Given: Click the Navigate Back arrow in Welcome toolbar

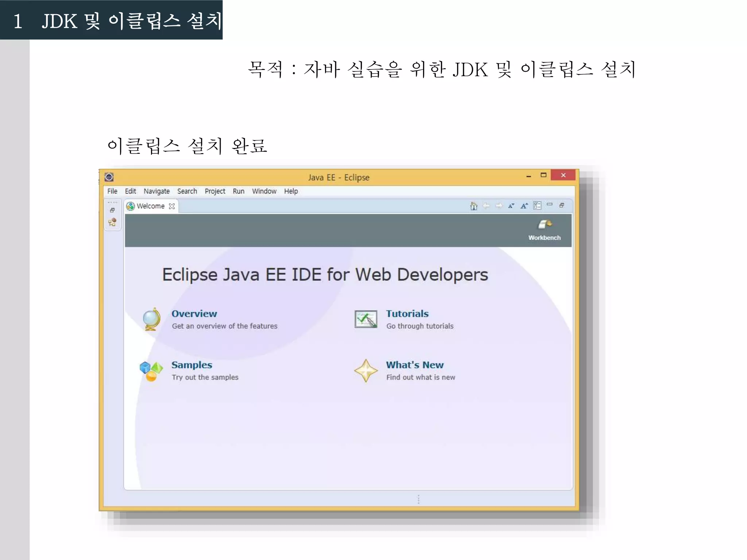Looking at the screenshot, I should [486, 206].
